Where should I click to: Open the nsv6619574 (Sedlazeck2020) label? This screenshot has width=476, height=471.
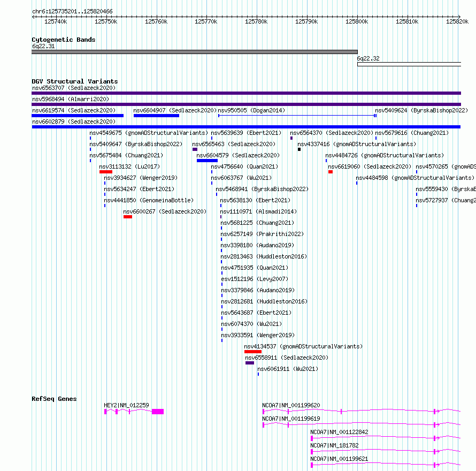pyautogui.click(x=74, y=110)
